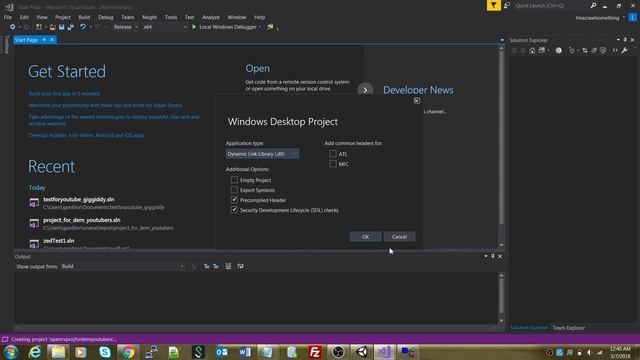The image size is (640, 360).
Task: Open the document tabs overflow dropdown arrow
Action: click(502, 40)
